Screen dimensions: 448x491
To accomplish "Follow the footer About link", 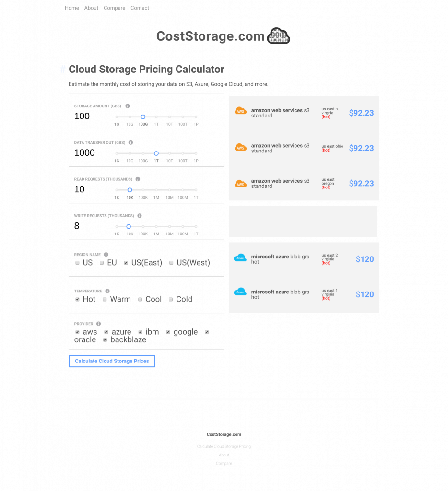I will tap(224, 455).
